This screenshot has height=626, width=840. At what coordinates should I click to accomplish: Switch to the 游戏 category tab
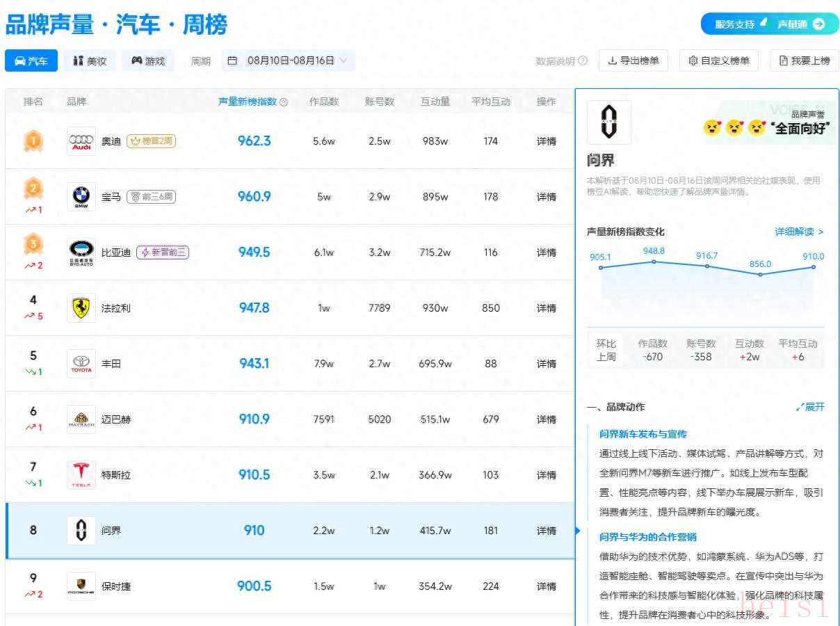click(148, 61)
